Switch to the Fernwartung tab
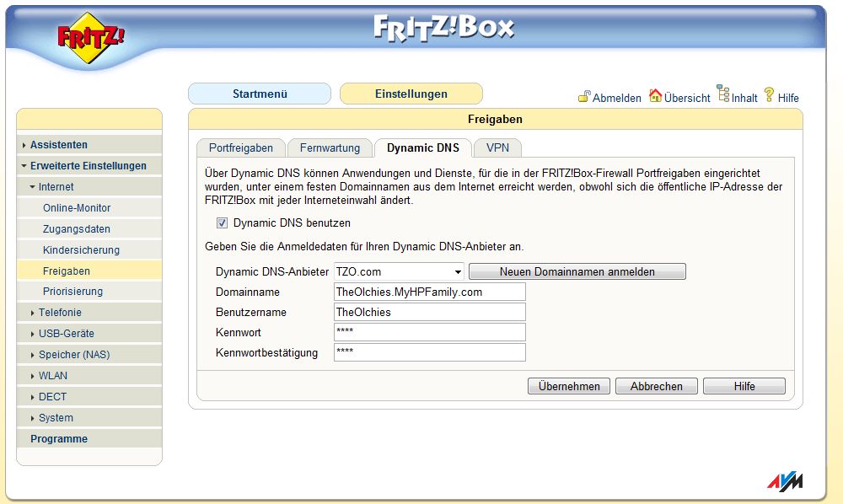 tap(330, 147)
